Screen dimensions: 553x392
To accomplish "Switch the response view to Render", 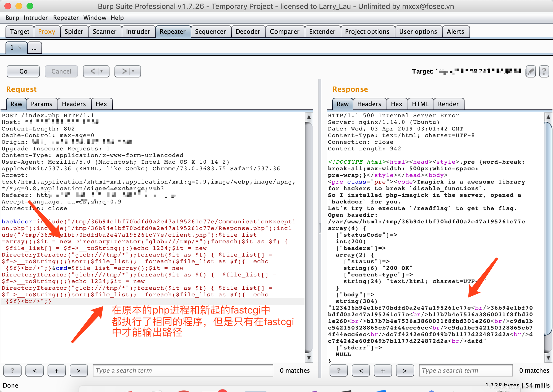I will point(448,104).
